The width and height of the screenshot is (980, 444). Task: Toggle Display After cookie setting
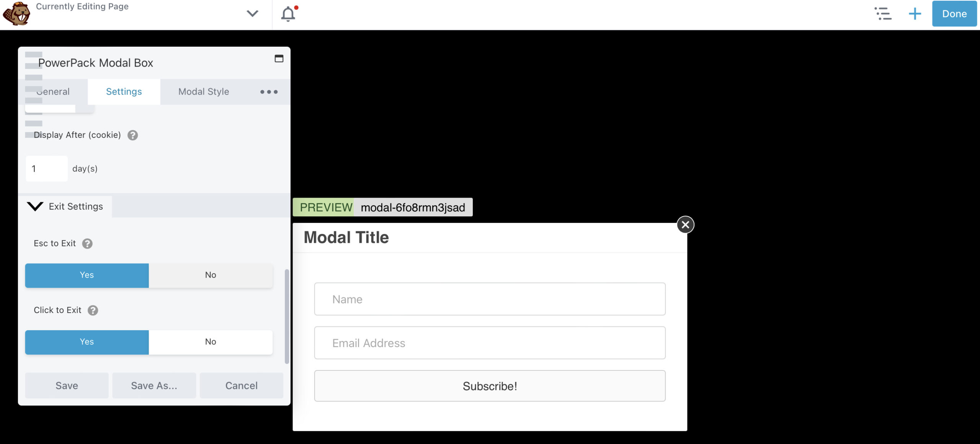[29, 134]
